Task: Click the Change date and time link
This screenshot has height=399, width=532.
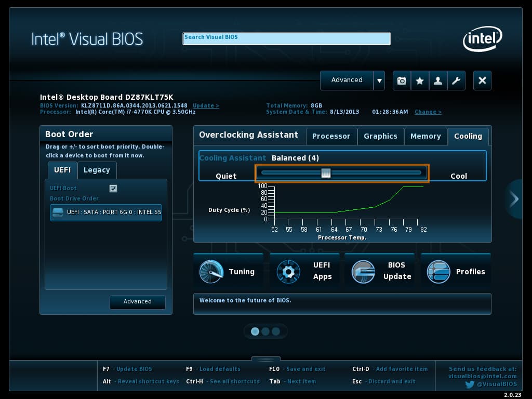Action: [x=428, y=112]
